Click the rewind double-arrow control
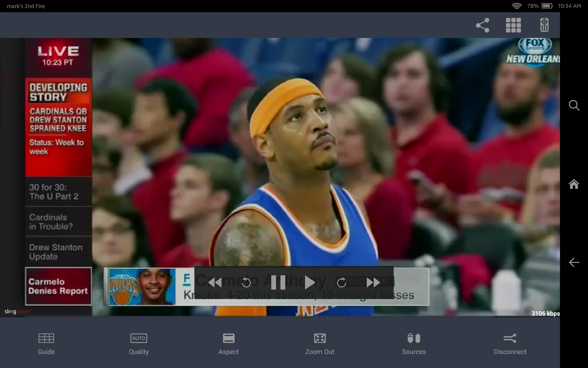The width and height of the screenshot is (588, 368). tap(215, 282)
